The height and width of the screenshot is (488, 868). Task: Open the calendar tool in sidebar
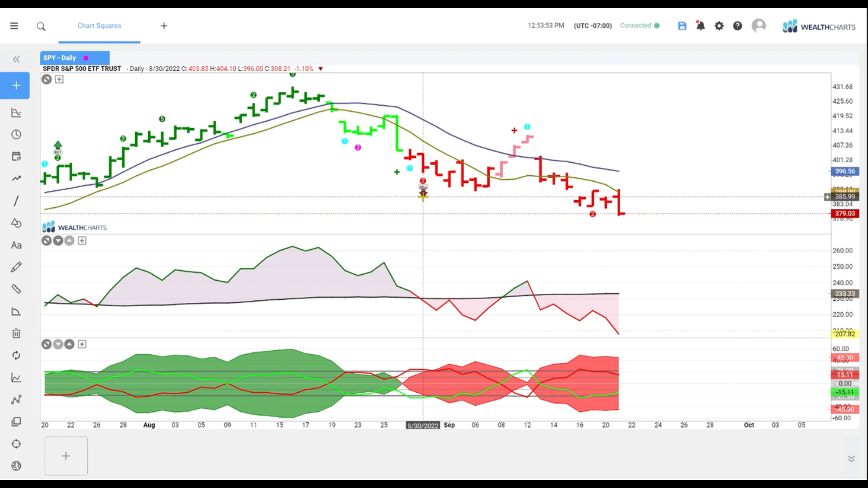pyautogui.click(x=16, y=156)
